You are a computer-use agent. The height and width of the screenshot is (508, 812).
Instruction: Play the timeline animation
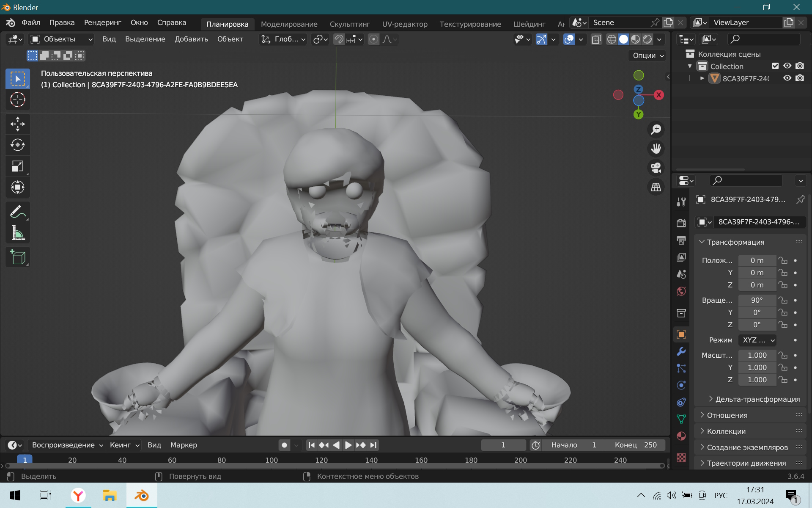pos(348,445)
